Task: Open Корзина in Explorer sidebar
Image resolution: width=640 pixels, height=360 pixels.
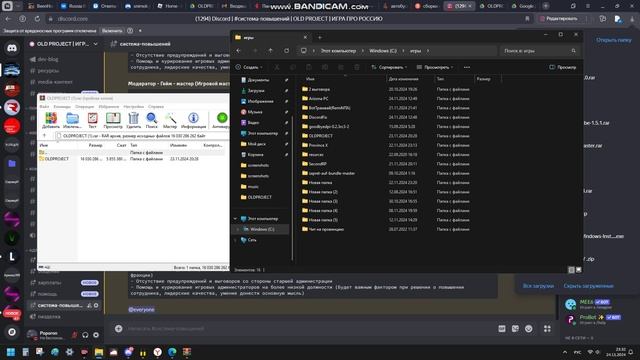Action: coord(256,155)
